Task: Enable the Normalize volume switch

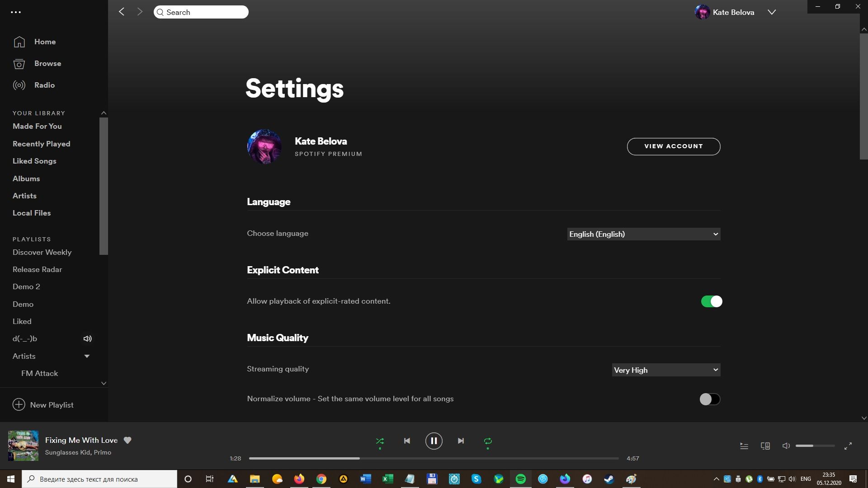Action: [710, 399]
